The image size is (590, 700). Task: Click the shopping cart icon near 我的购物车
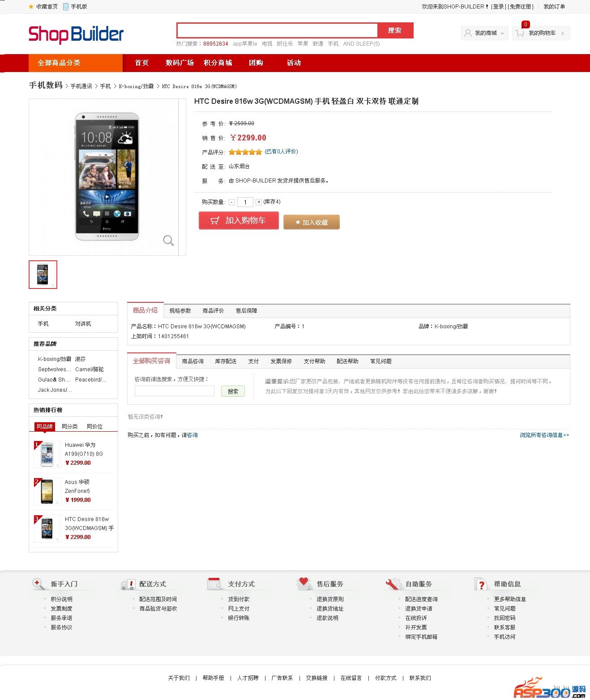519,33
